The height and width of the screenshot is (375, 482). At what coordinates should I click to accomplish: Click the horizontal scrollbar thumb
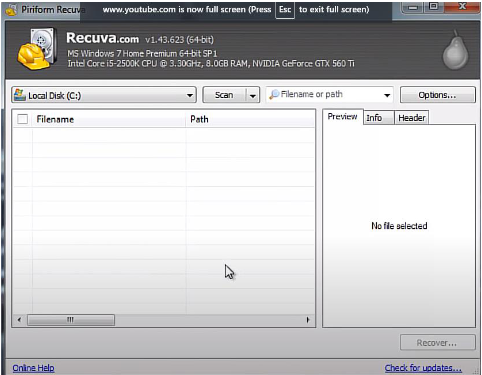click(71, 320)
